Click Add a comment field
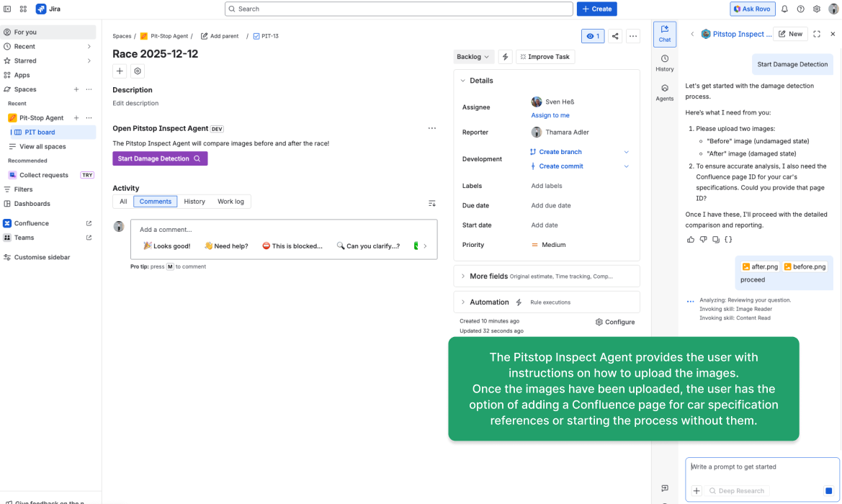The image size is (842, 504). [x=284, y=230]
